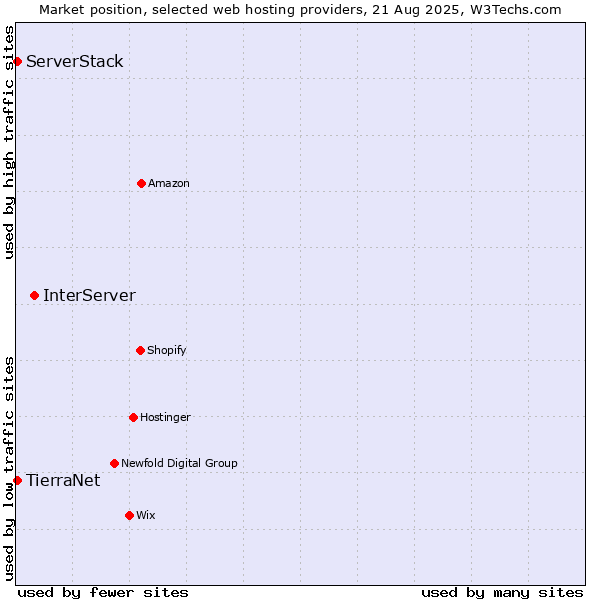Image resolution: width=600 pixels, height=600 pixels.
Task: Select the Amazon label text
Action: (169, 183)
